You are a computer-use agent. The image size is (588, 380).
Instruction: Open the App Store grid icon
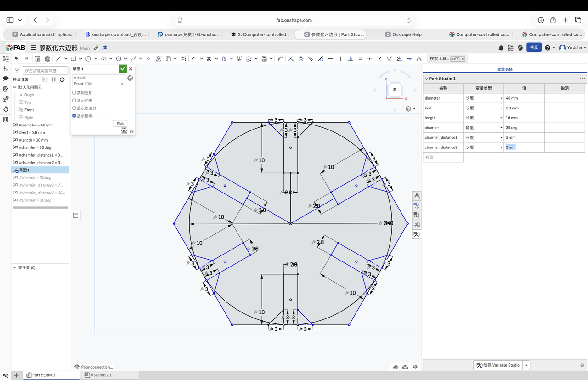[510, 47]
